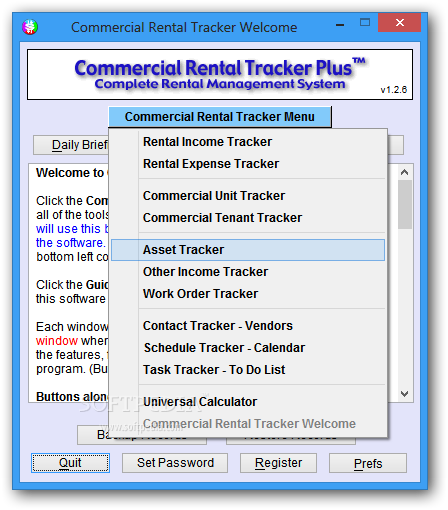This screenshot has height=510, width=448.
Task: Open Other Income Tracker
Action: point(248,272)
